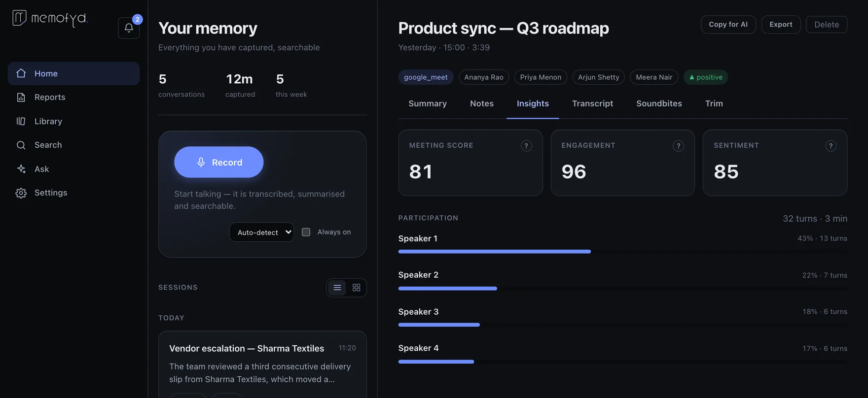
Task: Click the memofyd logo icon
Action: (x=19, y=18)
